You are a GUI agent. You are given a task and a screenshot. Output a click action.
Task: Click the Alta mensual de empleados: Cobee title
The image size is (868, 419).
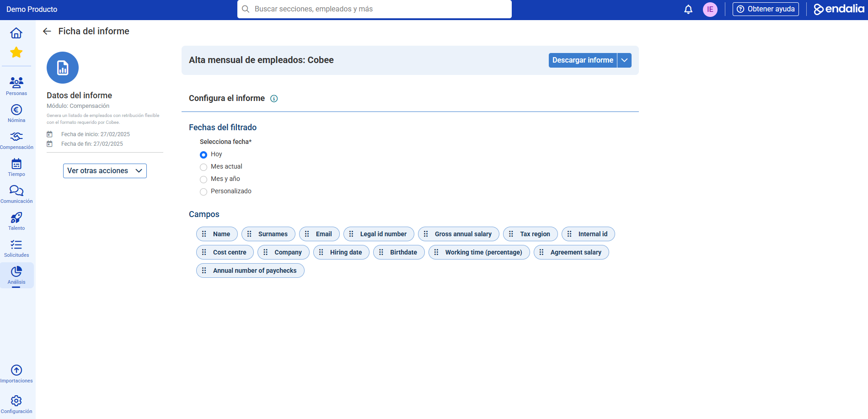click(x=261, y=60)
